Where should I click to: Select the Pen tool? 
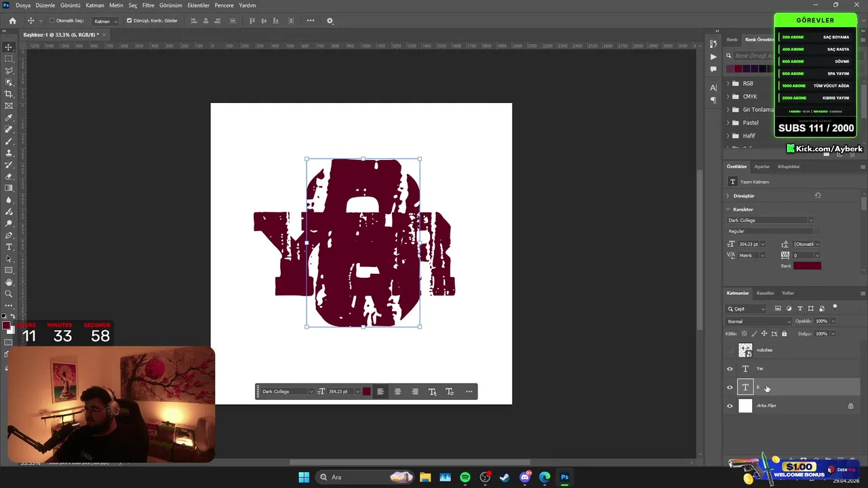coord(9,235)
